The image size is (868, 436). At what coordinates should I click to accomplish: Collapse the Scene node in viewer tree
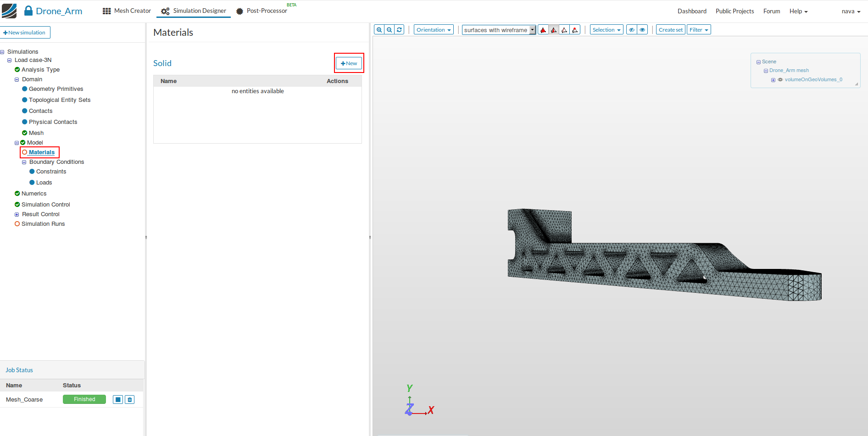coord(758,62)
